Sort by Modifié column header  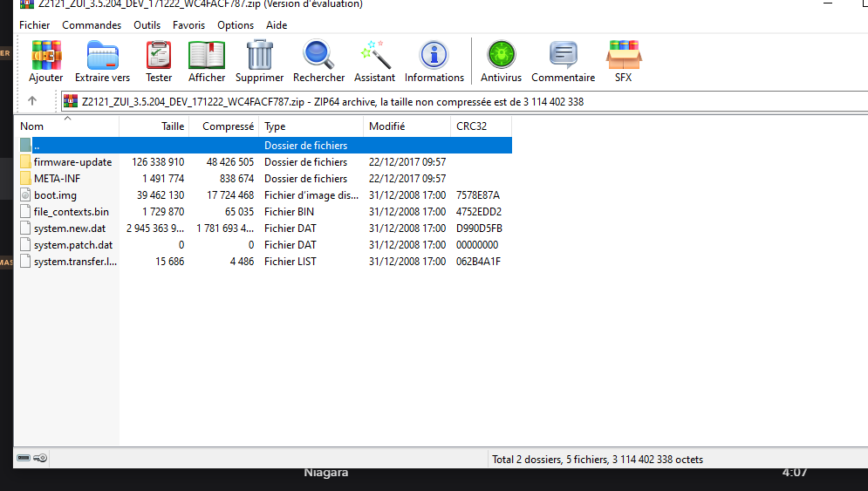click(x=407, y=126)
